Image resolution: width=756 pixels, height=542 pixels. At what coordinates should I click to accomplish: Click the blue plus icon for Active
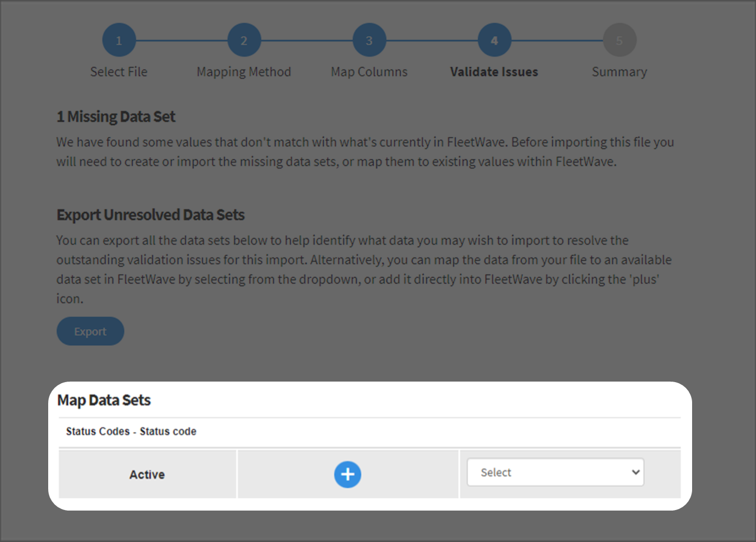click(348, 474)
